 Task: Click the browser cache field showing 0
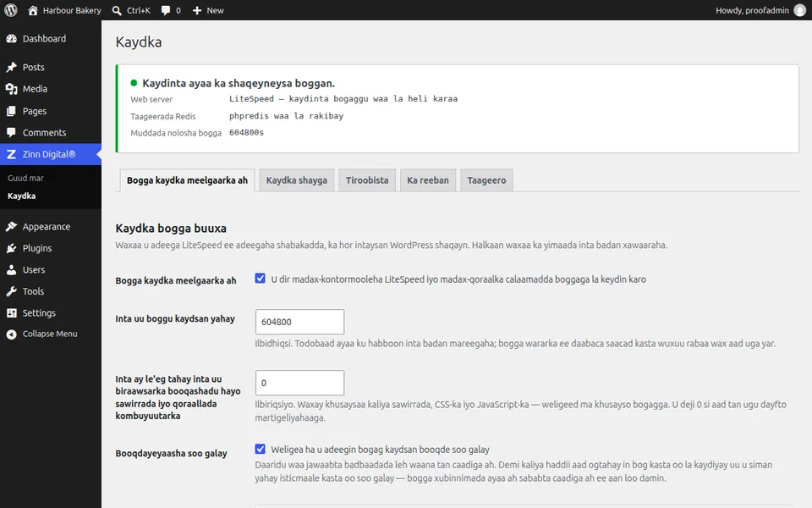point(299,383)
